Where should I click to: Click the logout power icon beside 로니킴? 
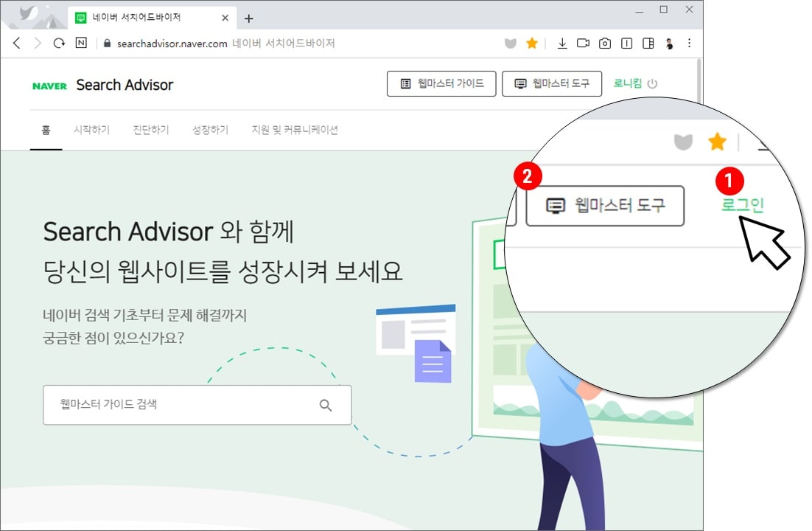tap(653, 83)
